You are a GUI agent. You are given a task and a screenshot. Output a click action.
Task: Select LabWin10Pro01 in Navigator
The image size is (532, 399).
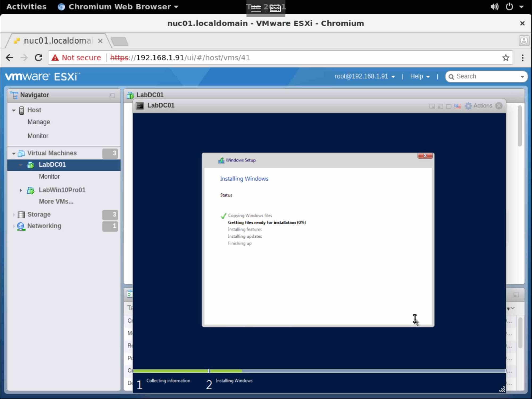click(62, 190)
